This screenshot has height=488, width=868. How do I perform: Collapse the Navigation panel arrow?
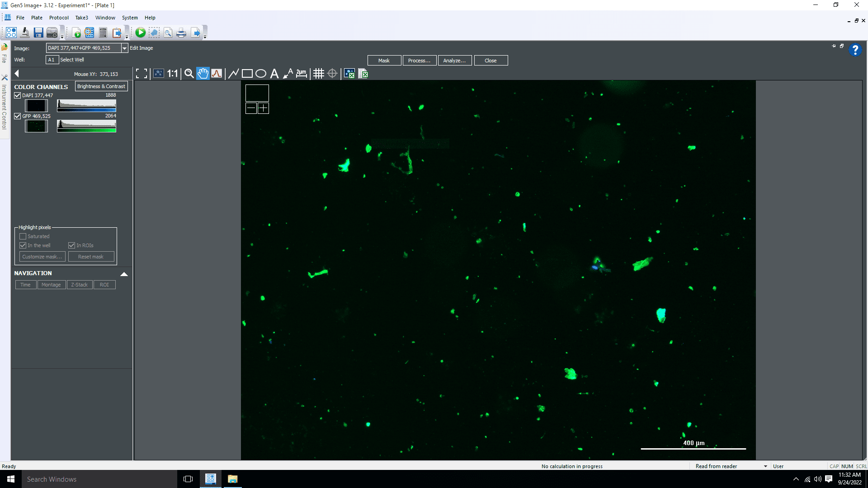pyautogui.click(x=124, y=274)
